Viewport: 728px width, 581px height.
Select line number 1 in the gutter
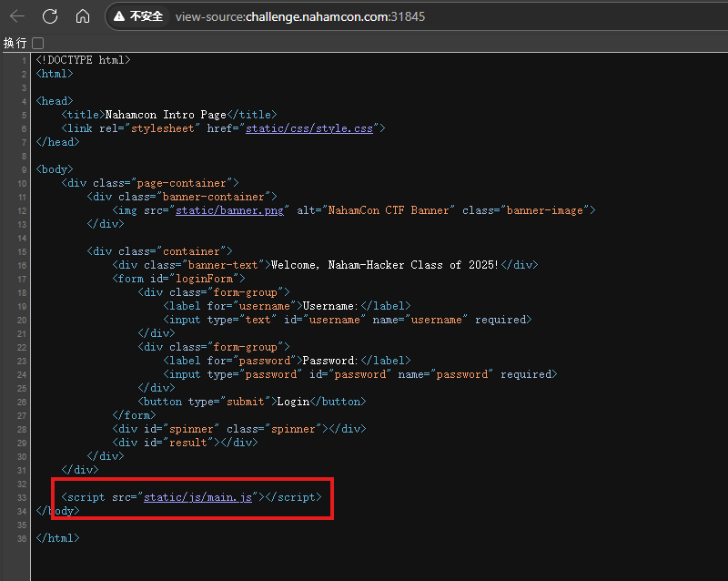point(25,60)
